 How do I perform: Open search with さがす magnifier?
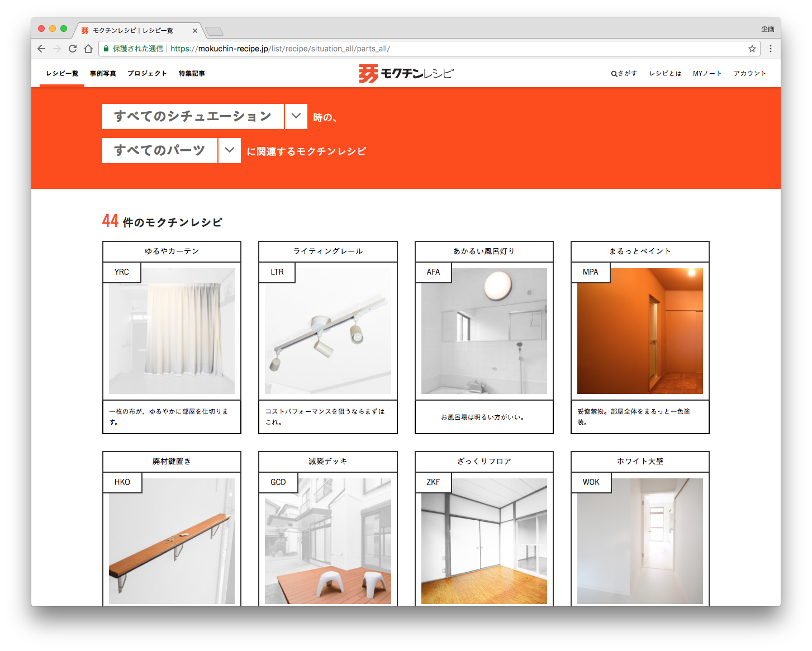(624, 73)
